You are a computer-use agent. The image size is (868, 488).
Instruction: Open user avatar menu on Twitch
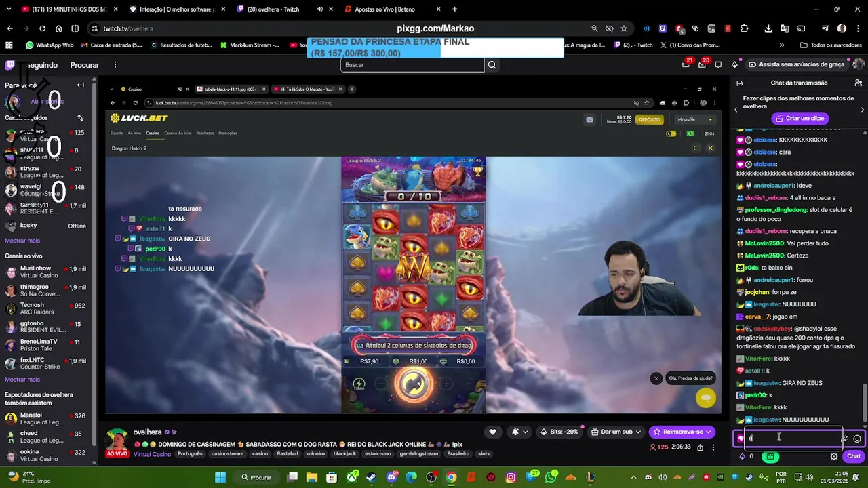point(859,64)
